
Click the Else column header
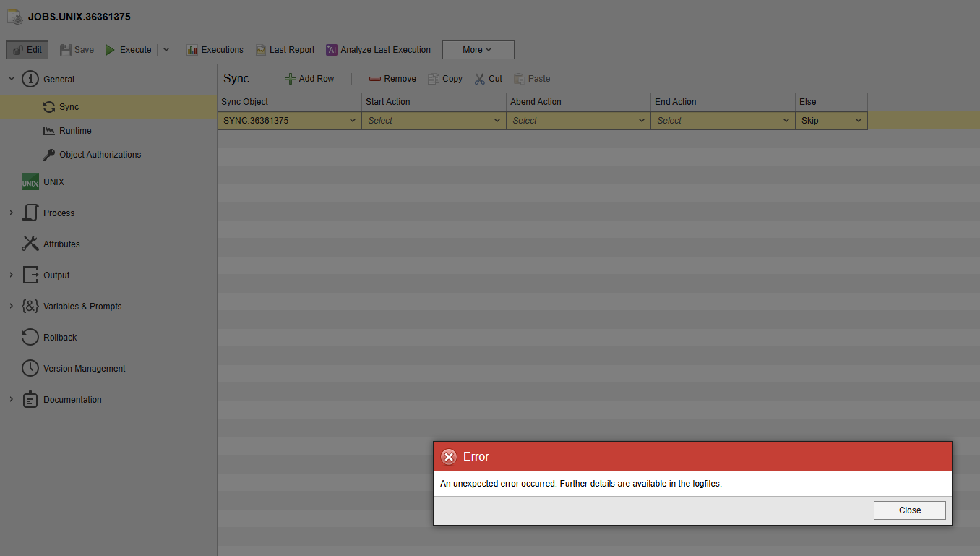[x=831, y=102]
